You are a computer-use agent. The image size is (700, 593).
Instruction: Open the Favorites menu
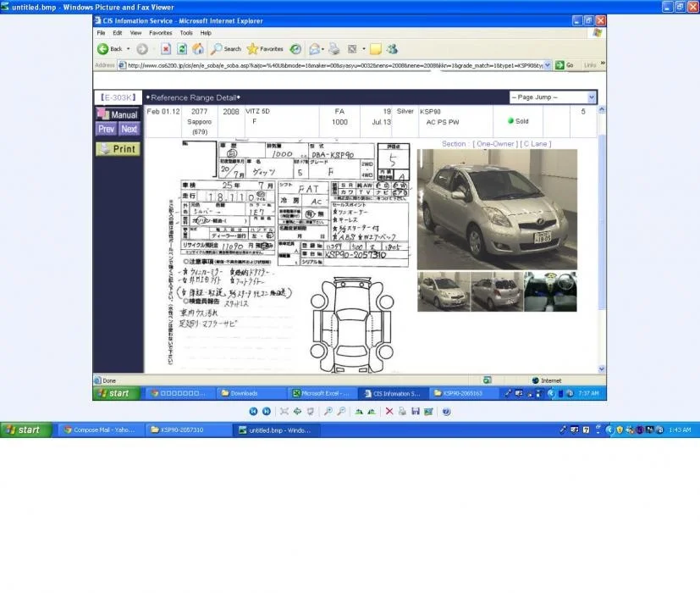(x=160, y=33)
